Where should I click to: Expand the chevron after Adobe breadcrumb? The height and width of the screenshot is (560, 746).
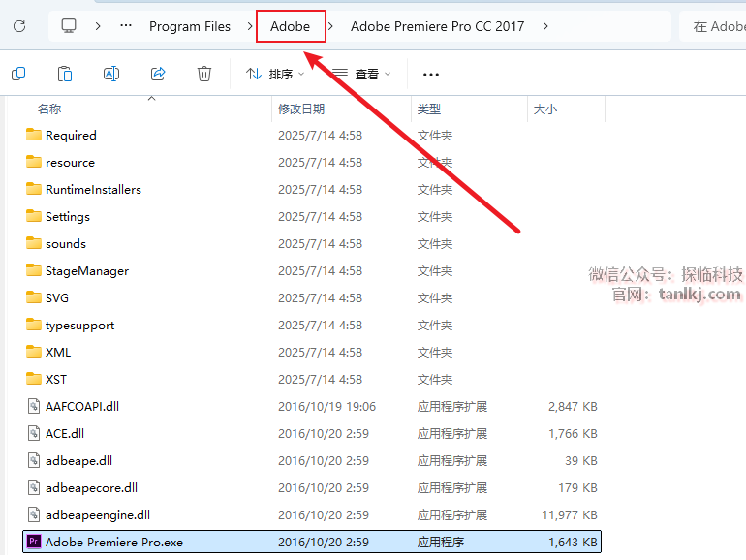pyautogui.click(x=330, y=26)
